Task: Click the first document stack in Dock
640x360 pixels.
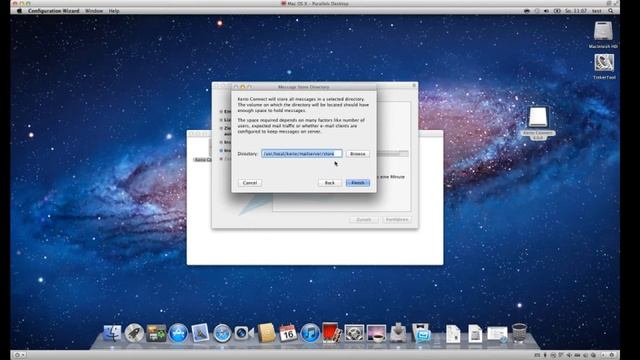Action: pyautogui.click(x=453, y=333)
